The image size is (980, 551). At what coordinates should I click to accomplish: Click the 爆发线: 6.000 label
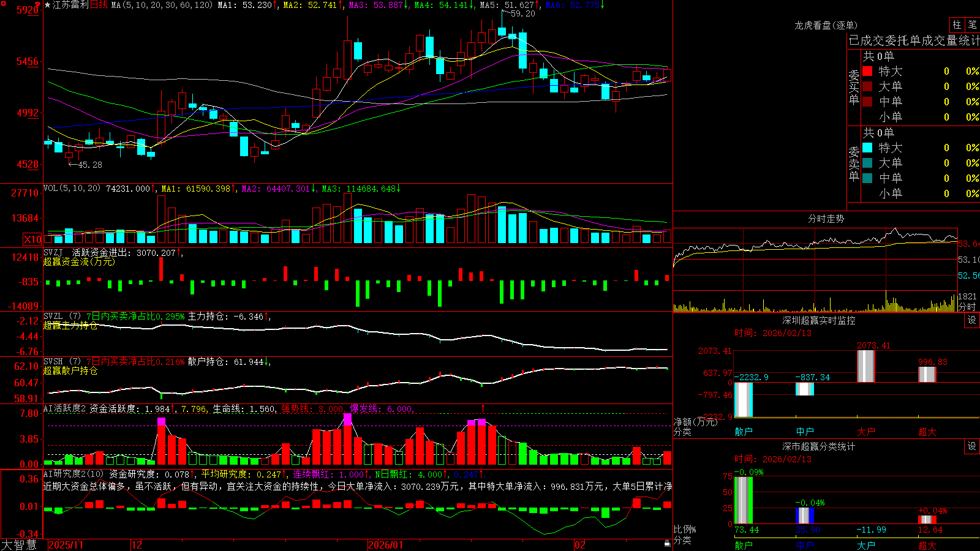click(x=382, y=409)
